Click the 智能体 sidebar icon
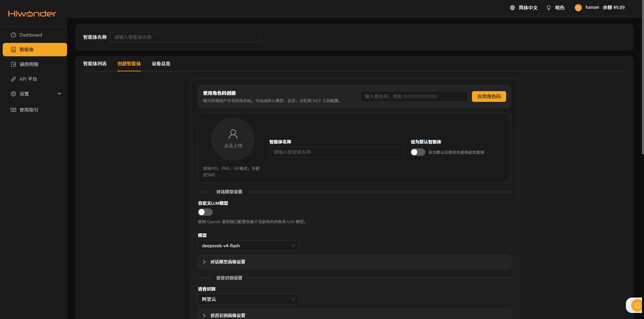The height and width of the screenshot is (319, 644). (13, 50)
